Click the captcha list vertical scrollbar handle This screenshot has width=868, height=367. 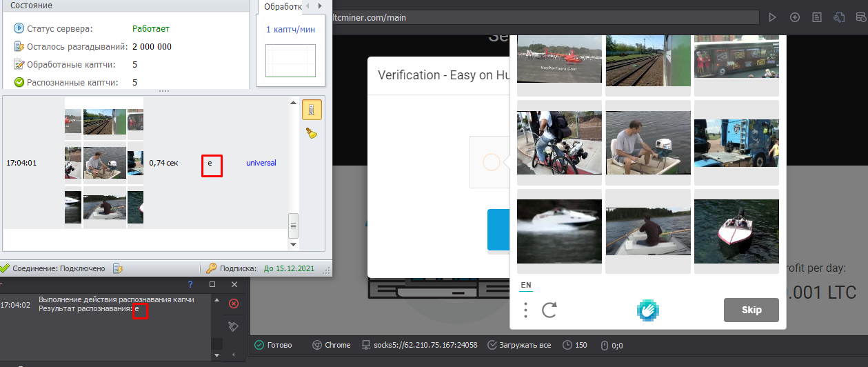pyautogui.click(x=293, y=225)
